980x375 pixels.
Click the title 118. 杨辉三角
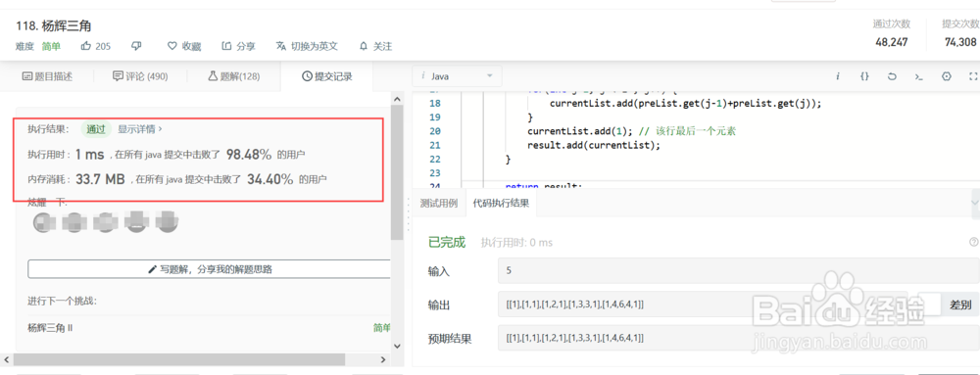tap(54, 26)
